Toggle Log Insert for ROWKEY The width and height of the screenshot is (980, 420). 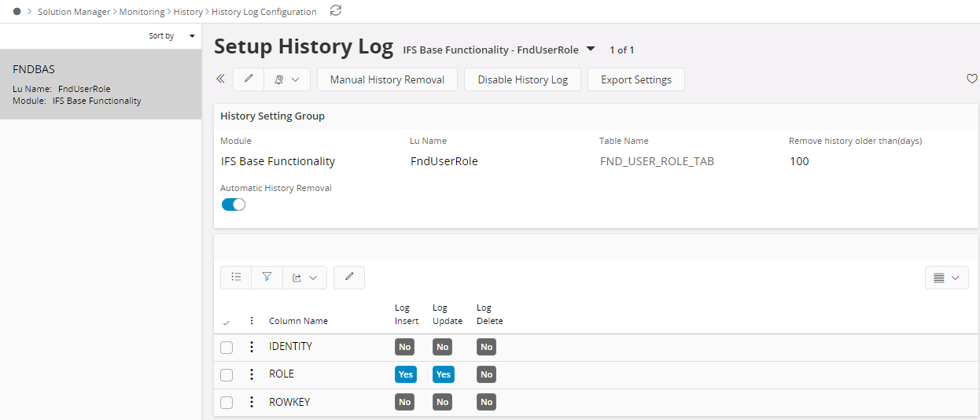click(405, 402)
